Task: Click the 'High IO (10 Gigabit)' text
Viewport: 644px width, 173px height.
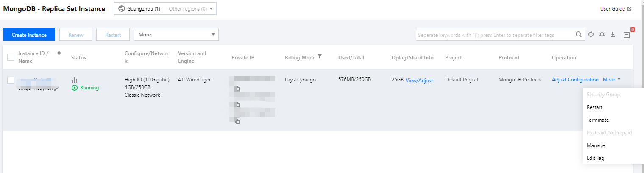Action: (x=147, y=80)
